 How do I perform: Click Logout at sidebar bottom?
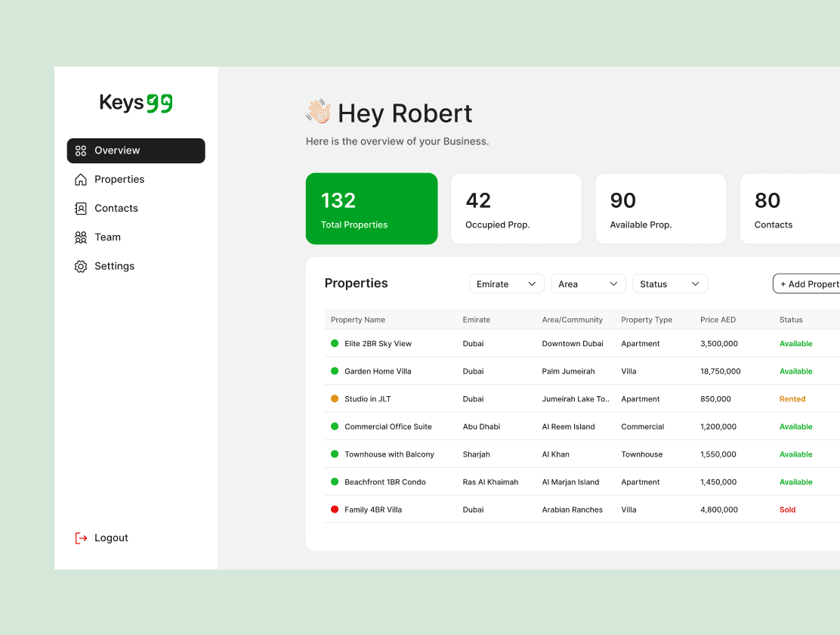coord(102,538)
